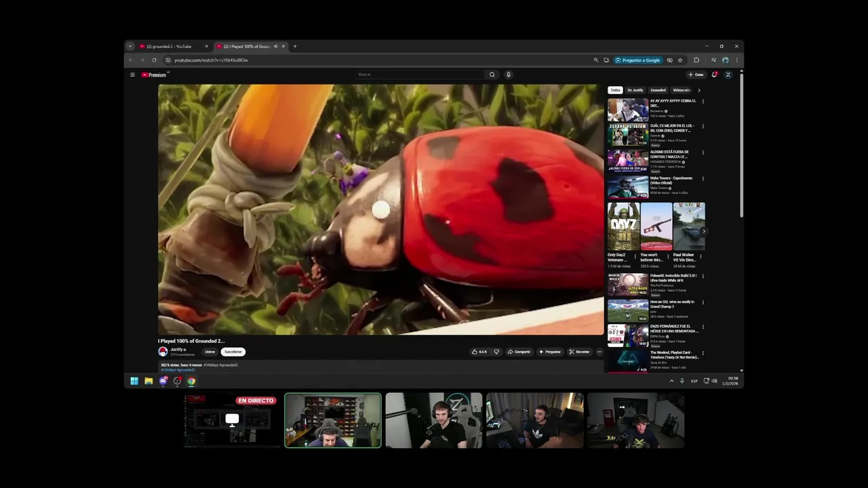Image resolution: width=868 pixels, height=488 pixels.
Task: Open options for the Palworld Invincible Build video
Action: [703, 276]
